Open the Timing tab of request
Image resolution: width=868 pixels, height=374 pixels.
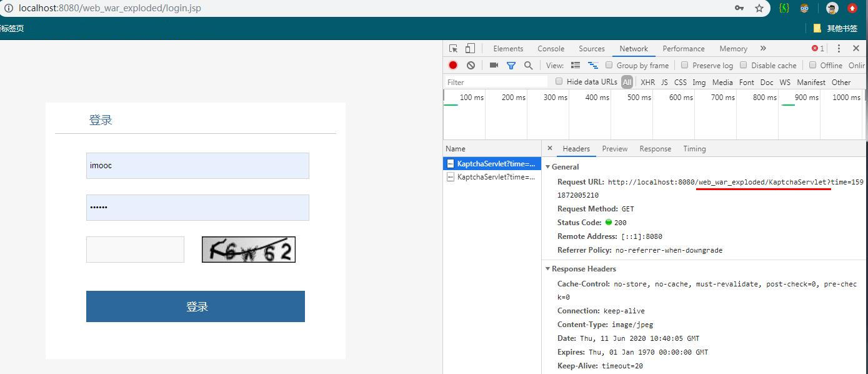point(694,149)
